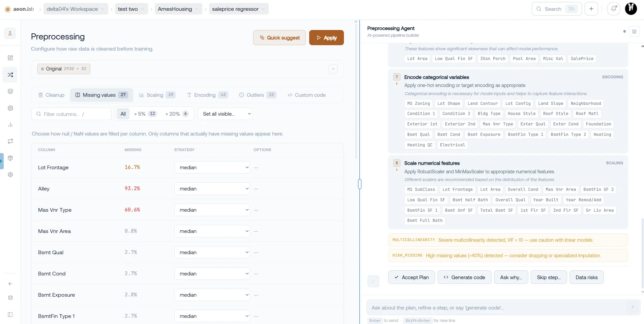
Task: Switch to the Outliers tab
Action: click(258, 95)
